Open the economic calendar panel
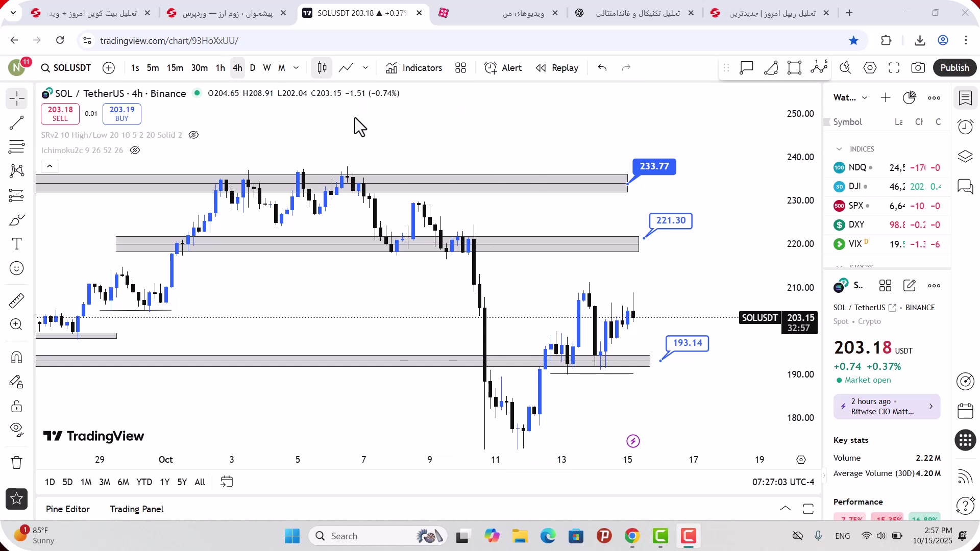Image resolution: width=980 pixels, height=551 pixels. click(965, 411)
